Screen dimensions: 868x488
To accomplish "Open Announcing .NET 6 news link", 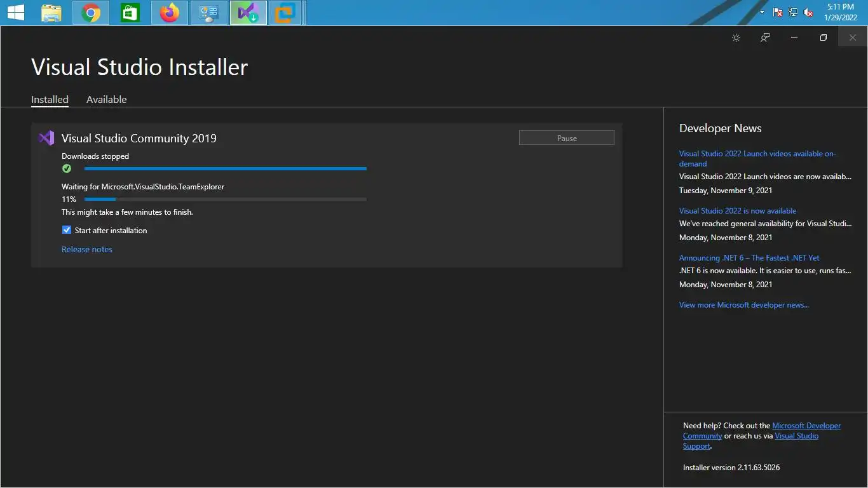I will (x=749, y=258).
